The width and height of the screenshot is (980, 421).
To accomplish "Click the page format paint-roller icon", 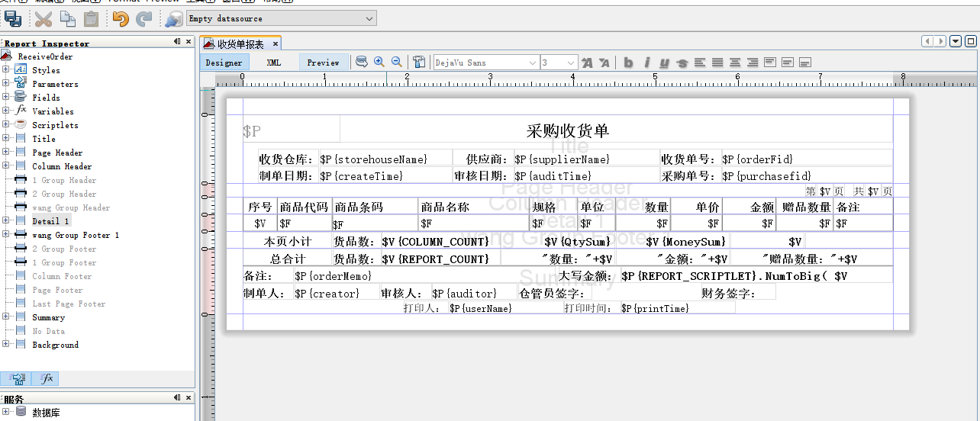I will click(x=419, y=62).
